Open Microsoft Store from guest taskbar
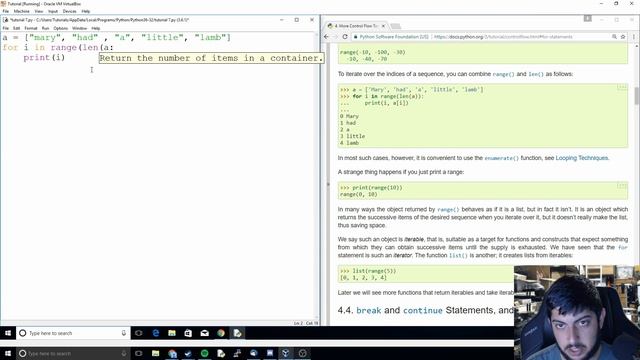The height and width of the screenshot is (360, 640). click(188, 333)
